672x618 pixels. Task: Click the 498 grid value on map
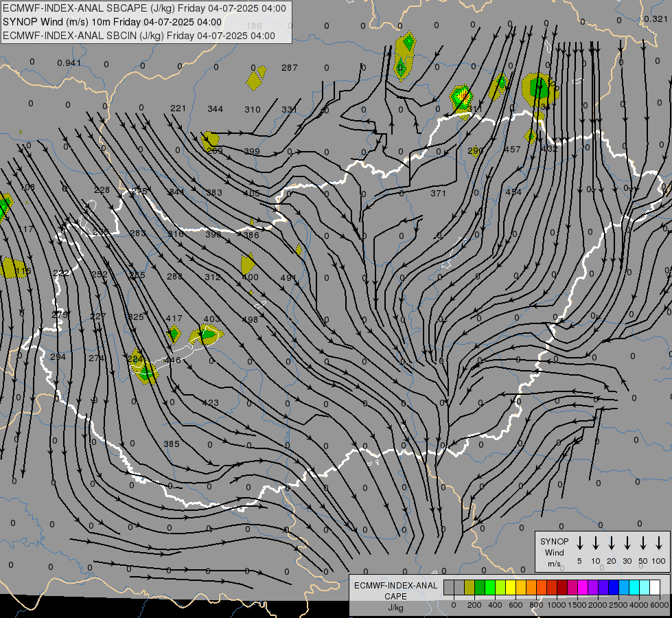point(250,319)
